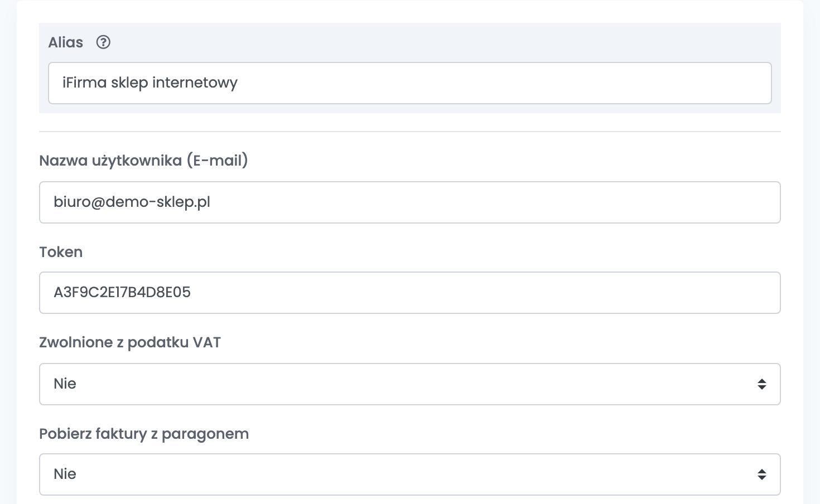The height and width of the screenshot is (504, 820).
Task: Place cursor in the biuro@demo-sklep.pl text
Action: tap(132, 202)
